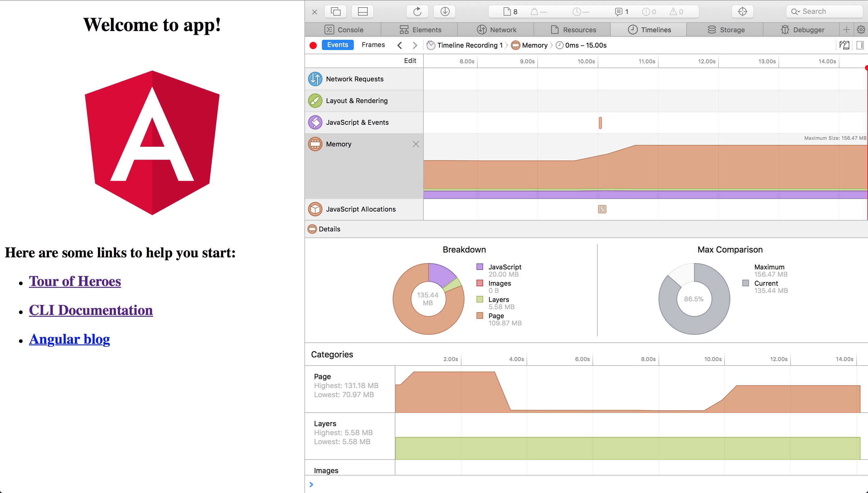Dock inspector to separate window icon
Screen dimensions: 868x493
tap(335, 11)
